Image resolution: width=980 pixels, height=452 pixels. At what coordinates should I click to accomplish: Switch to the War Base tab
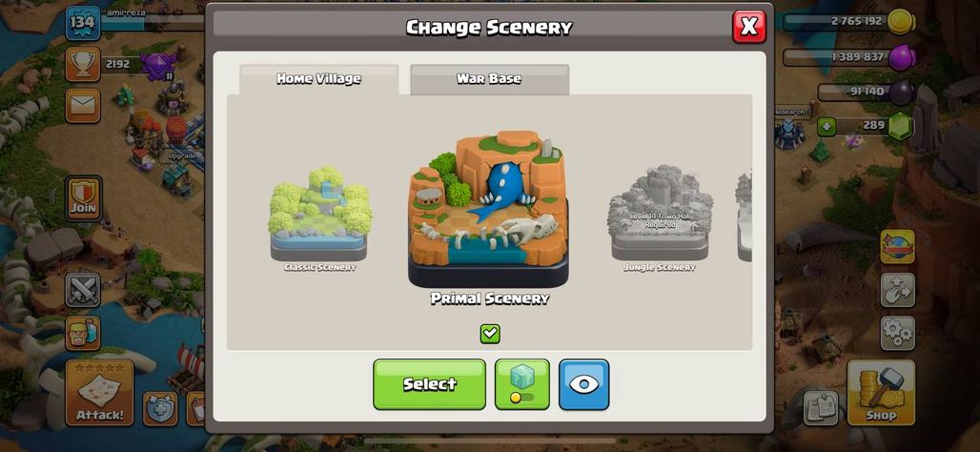pyautogui.click(x=489, y=79)
